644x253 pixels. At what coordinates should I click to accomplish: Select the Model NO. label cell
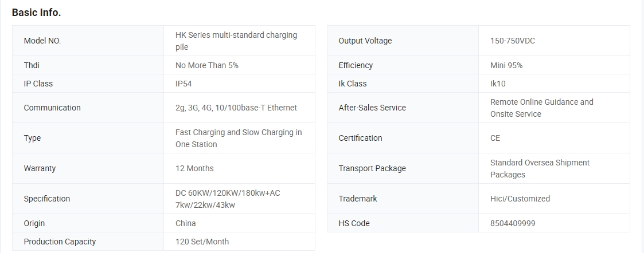tap(88, 41)
